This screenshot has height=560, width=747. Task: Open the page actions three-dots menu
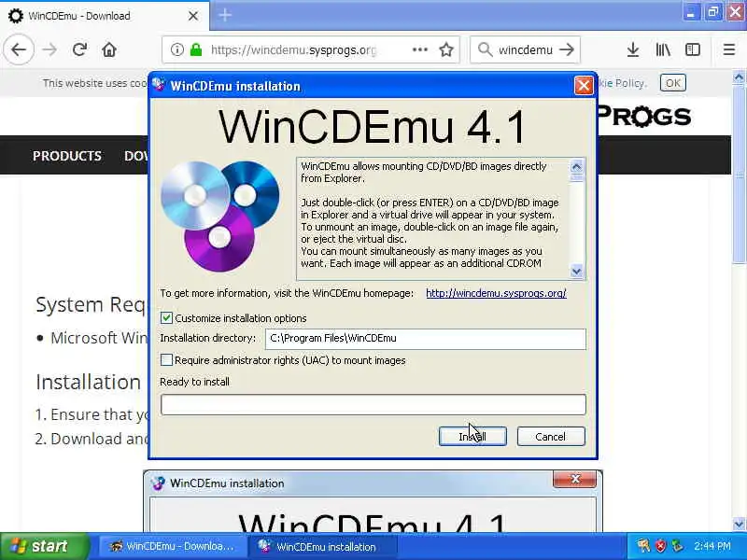[419, 49]
